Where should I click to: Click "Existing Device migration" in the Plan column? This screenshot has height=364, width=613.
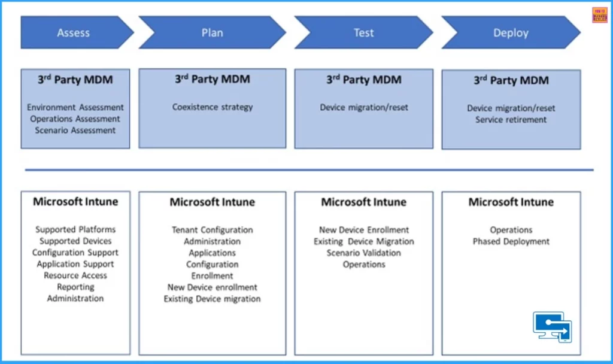213,299
